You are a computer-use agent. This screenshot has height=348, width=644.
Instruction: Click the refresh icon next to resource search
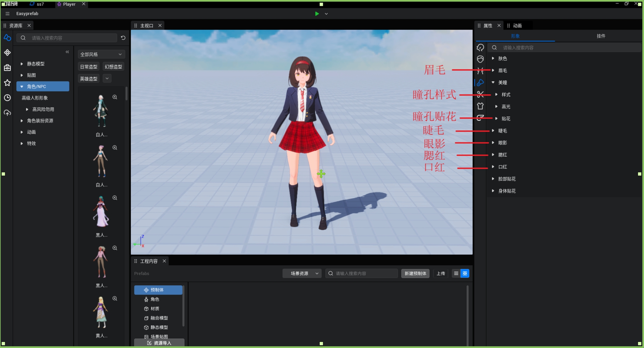click(123, 38)
